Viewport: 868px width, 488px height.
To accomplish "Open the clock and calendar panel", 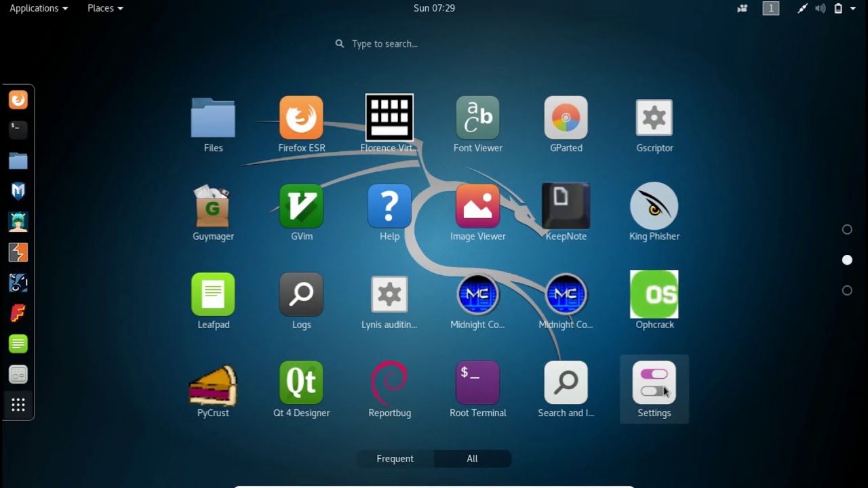I will pos(434,8).
